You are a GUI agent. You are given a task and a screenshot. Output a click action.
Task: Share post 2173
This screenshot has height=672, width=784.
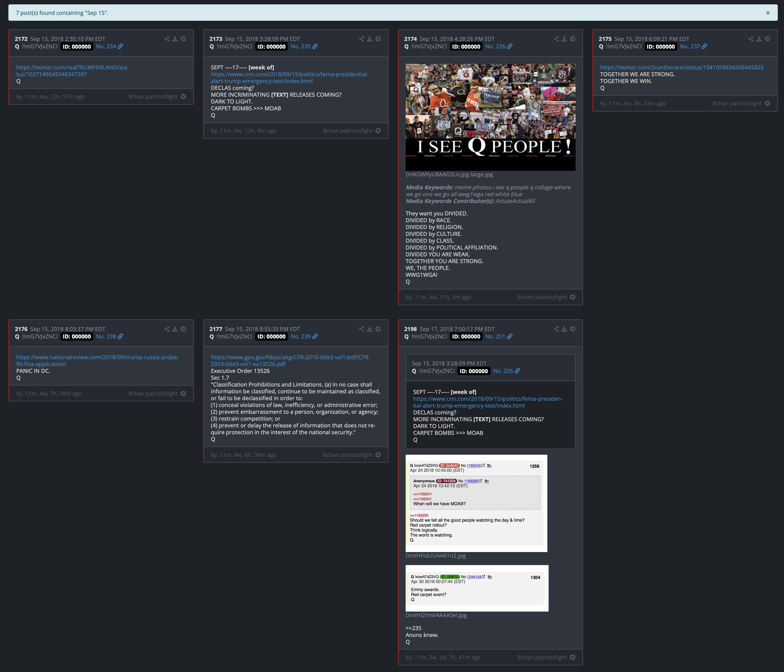[x=361, y=39]
